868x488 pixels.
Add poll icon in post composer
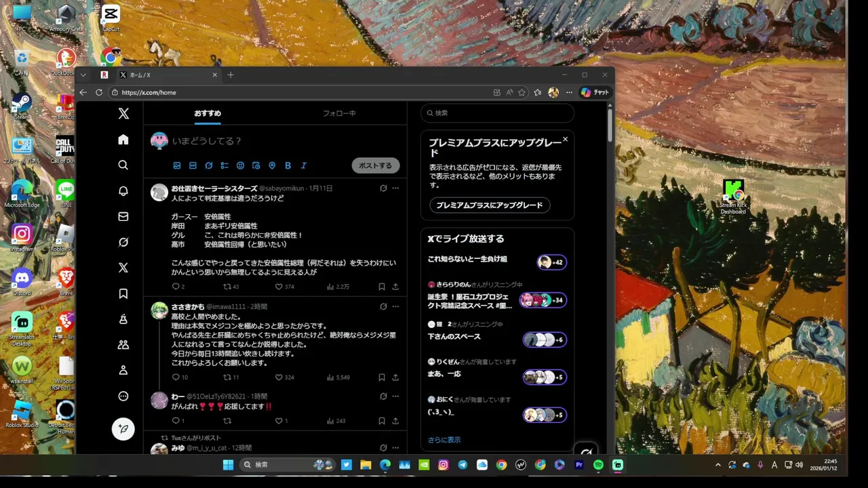coord(224,165)
